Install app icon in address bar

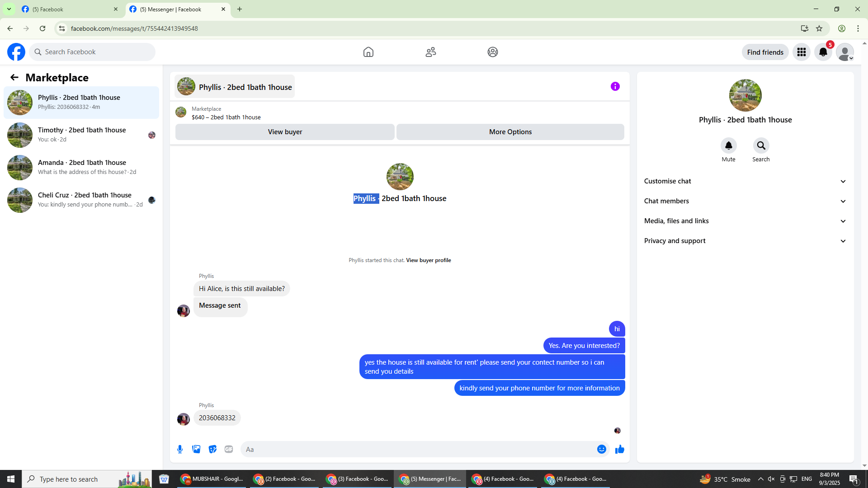(x=804, y=28)
